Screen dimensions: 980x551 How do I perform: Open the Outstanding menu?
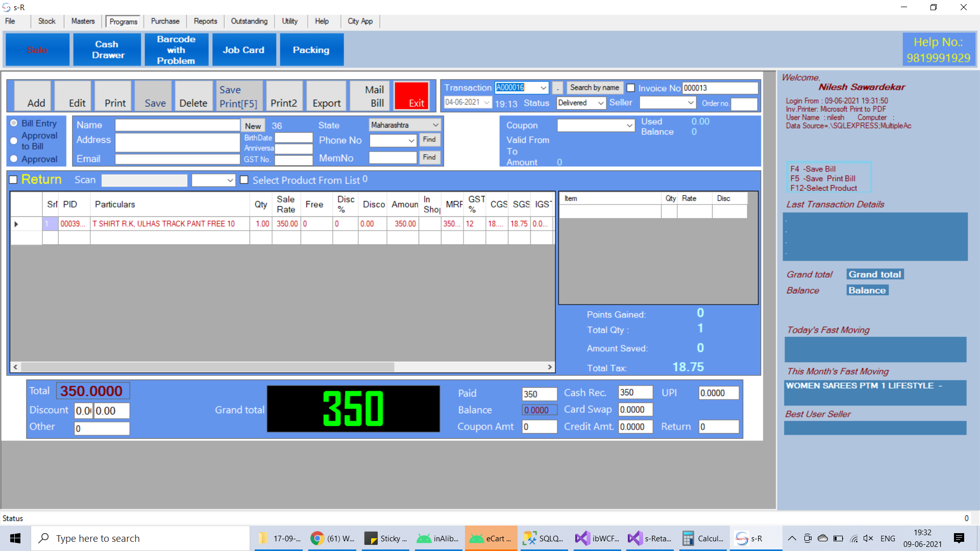pos(249,21)
